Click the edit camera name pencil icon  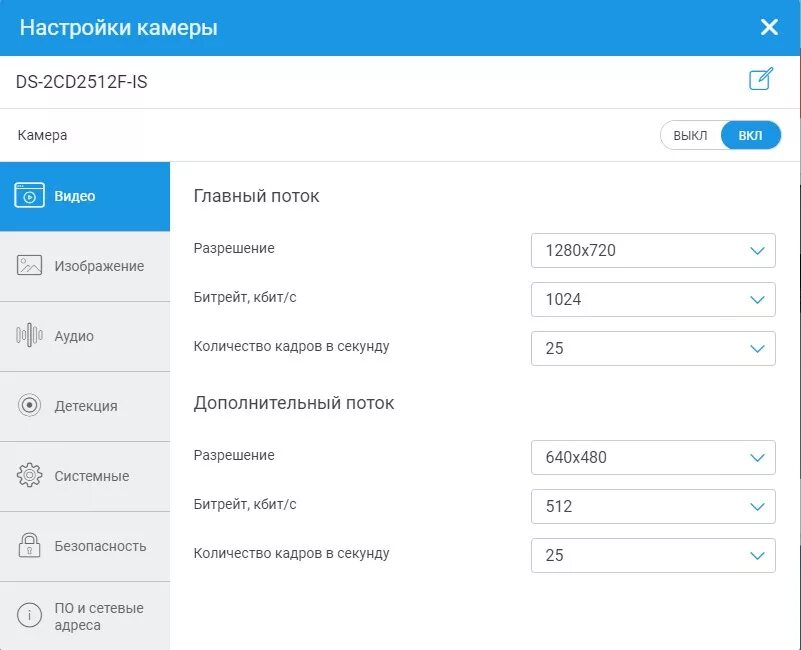761,80
